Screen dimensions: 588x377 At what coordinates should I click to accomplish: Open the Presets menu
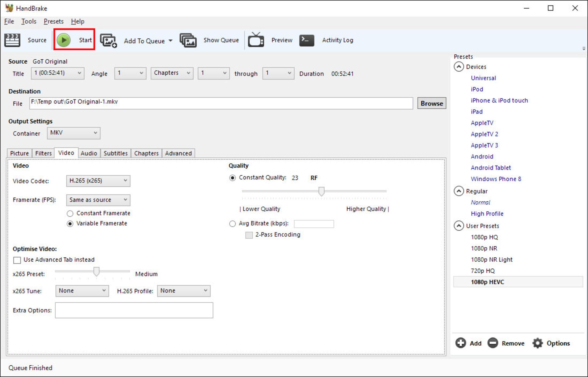(54, 21)
